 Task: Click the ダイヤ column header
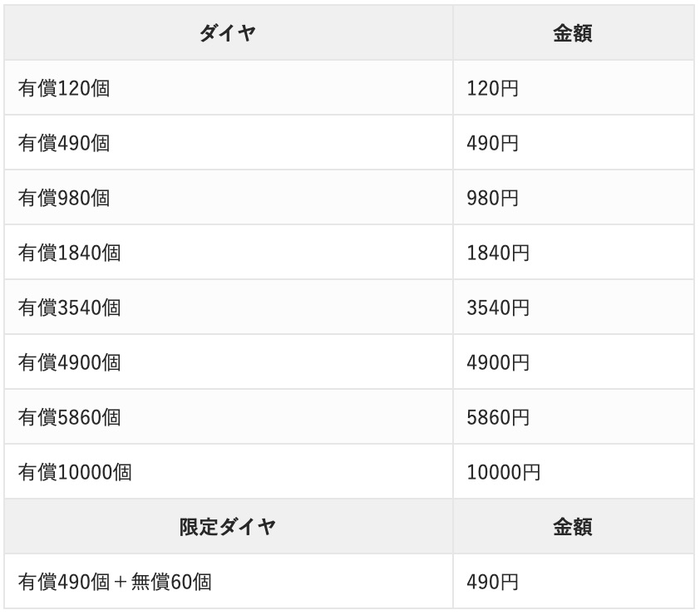tap(228, 33)
